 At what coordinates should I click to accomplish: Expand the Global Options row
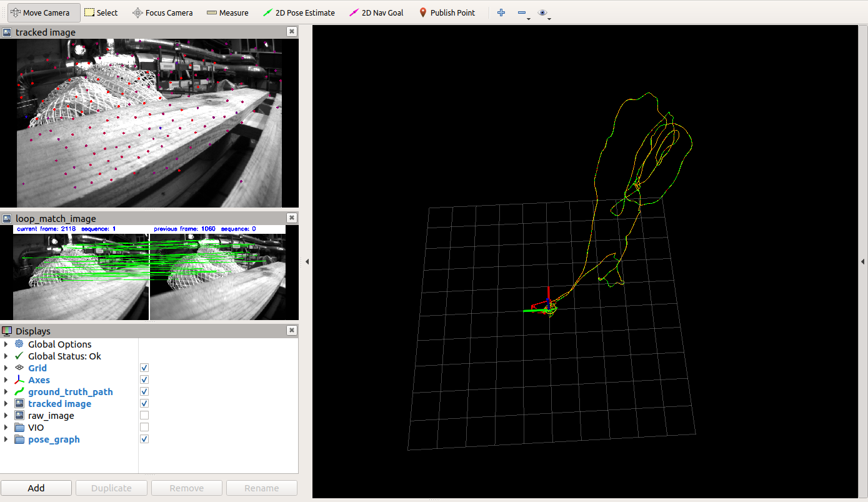coord(6,344)
